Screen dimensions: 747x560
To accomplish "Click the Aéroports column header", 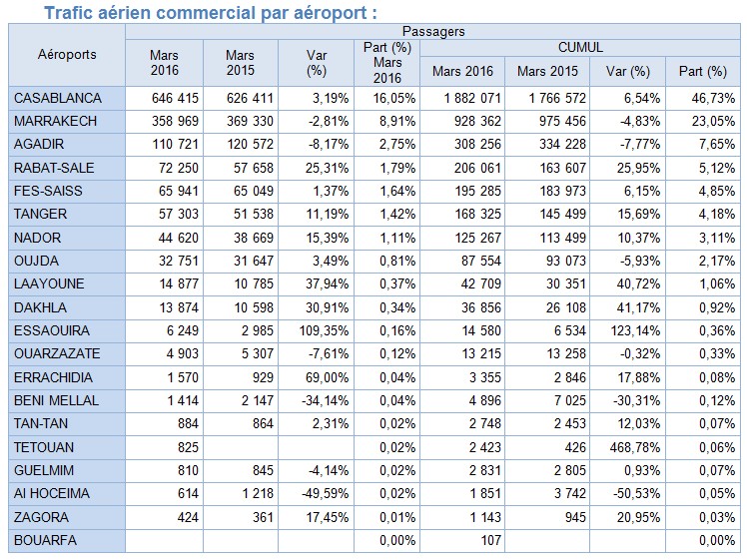I will [x=66, y=55].
